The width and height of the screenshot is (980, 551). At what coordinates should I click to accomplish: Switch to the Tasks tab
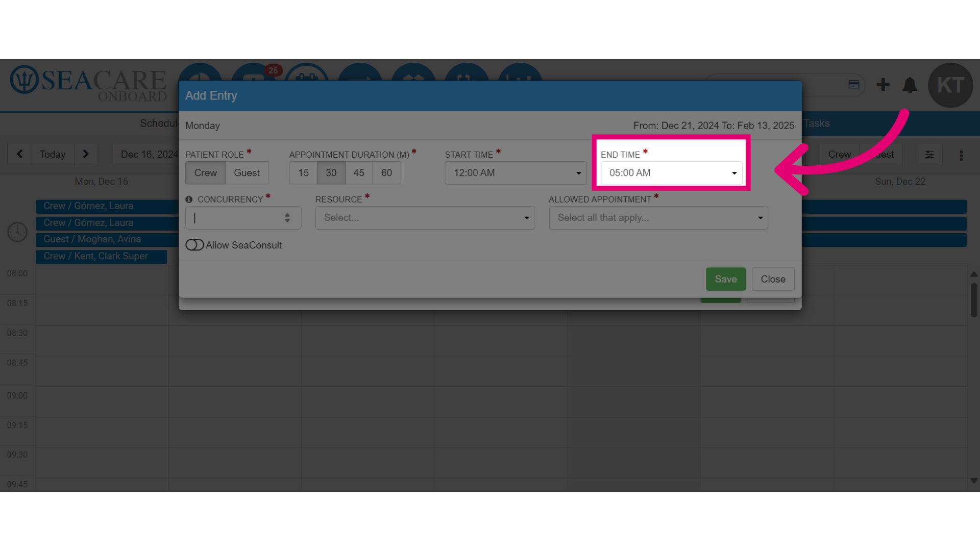817,123
